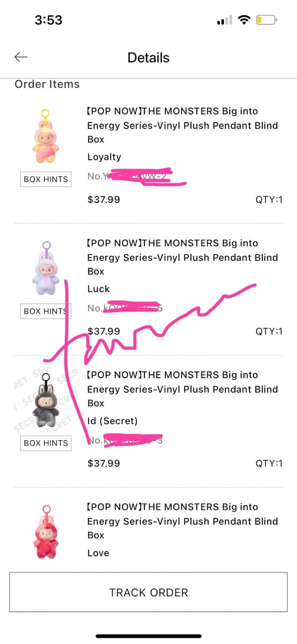The height and width of the screenshot is (644, 297).
Task: Tap the TRACK ORDER button
Action: coord(148,592)
